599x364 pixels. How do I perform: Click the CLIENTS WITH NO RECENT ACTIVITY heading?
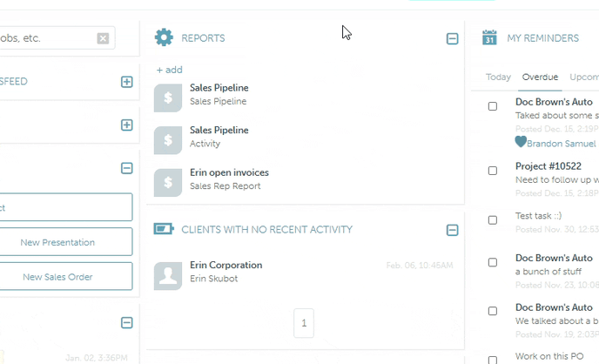266,230
